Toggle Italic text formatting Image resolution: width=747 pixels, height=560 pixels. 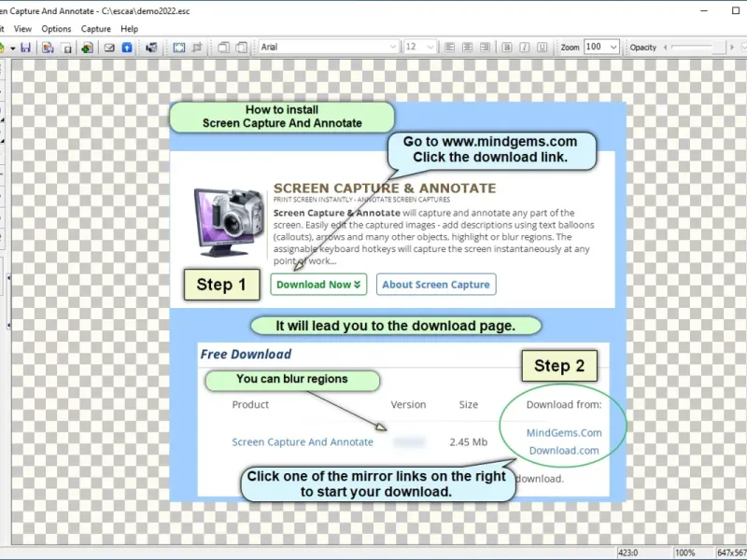[525, 48]
